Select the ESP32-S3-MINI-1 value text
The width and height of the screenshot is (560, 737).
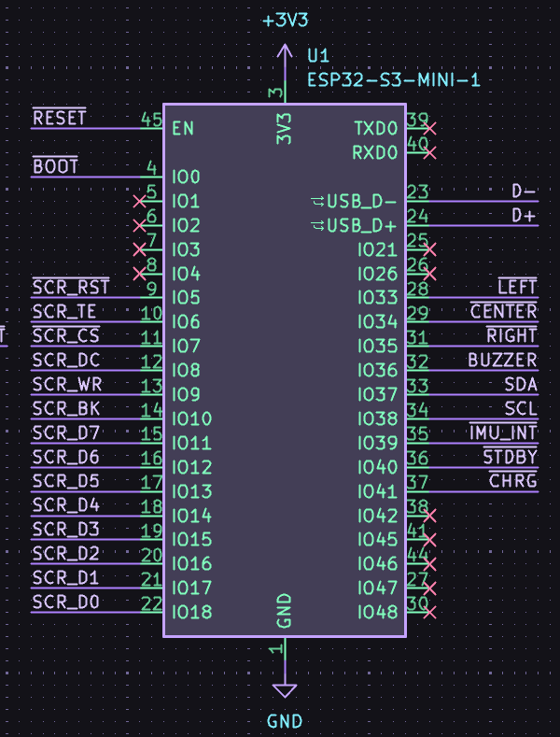tap(394, 80)
